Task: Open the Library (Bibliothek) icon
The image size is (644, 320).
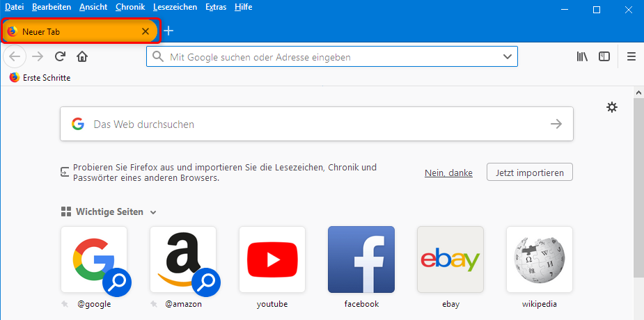Action: pyautogui.click(x=582, y=56)
